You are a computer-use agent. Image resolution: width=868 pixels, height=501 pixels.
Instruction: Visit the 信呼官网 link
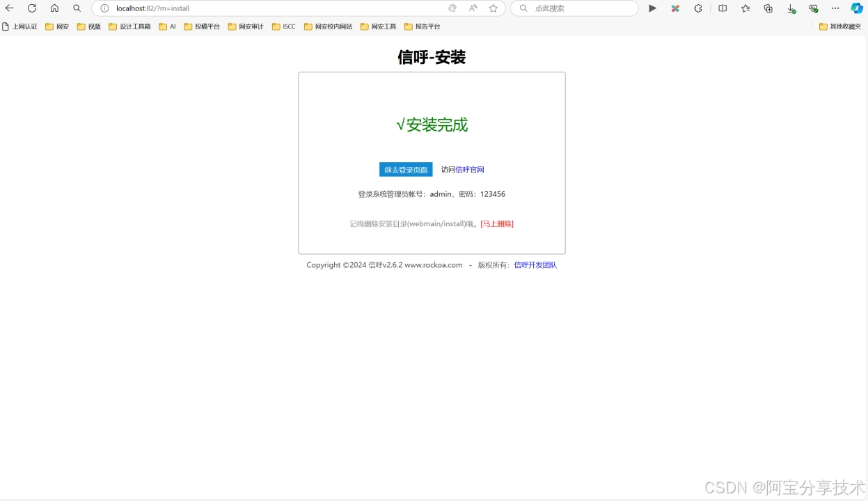click(470, 170)
